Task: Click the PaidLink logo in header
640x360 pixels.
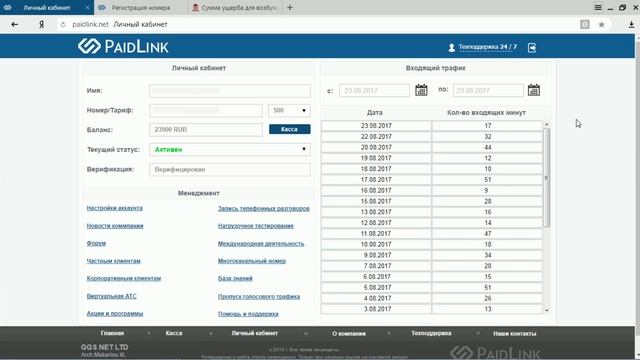Action: tap(123, 46)
